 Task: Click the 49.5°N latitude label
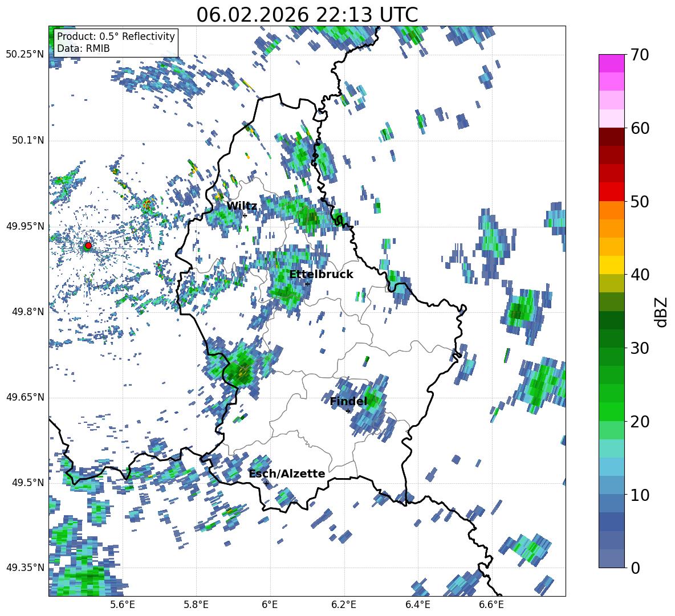pos(27,482)
